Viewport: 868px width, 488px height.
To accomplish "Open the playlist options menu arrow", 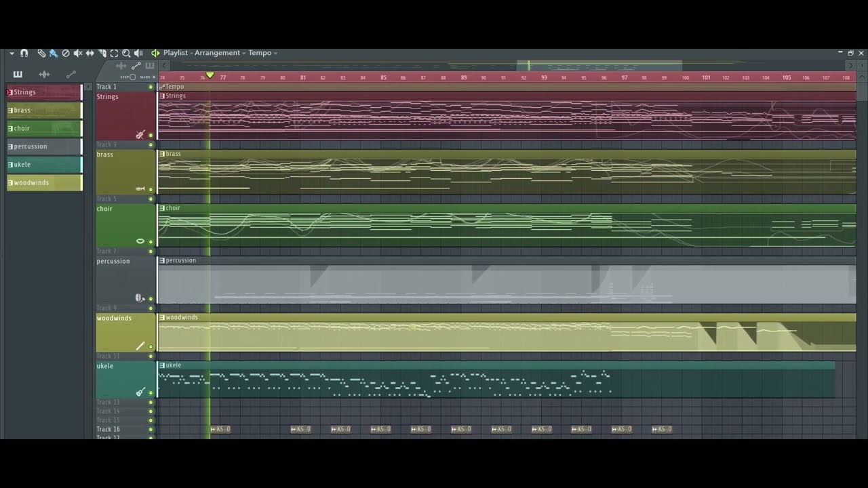I will click(x=12, y=53).
